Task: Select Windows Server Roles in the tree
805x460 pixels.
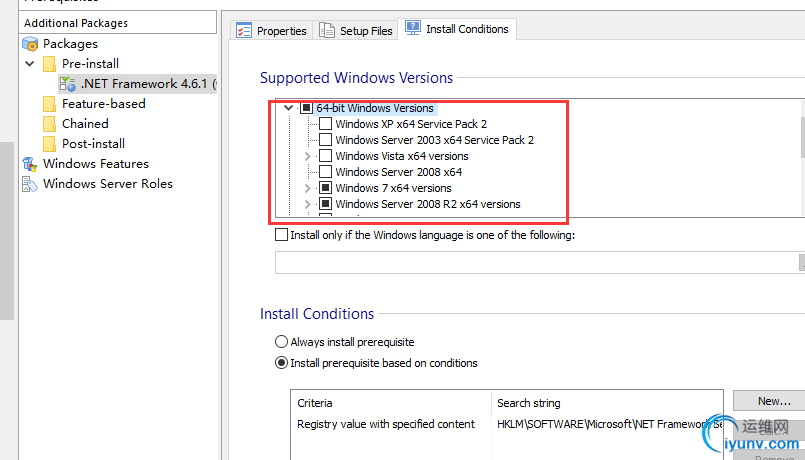Action: 108,184
